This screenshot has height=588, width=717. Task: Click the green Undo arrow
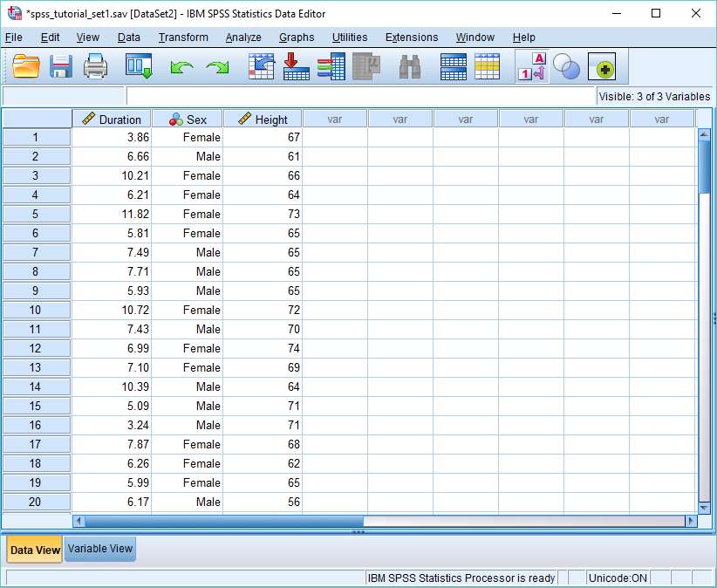tap(181, 68)
